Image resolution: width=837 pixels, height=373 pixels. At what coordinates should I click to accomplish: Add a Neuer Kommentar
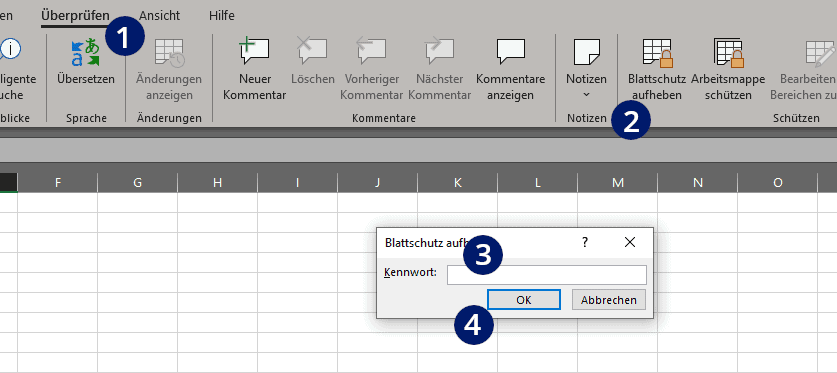tap(255, 69)
